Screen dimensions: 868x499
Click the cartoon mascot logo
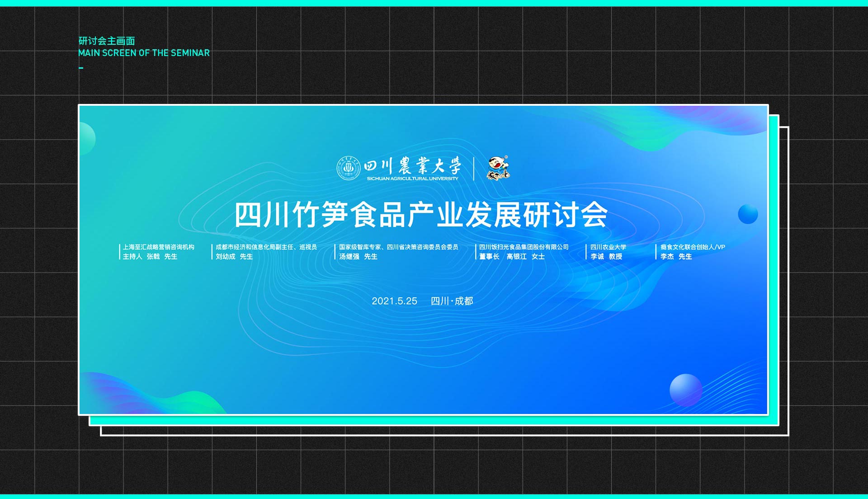click(x=498, y=168)
